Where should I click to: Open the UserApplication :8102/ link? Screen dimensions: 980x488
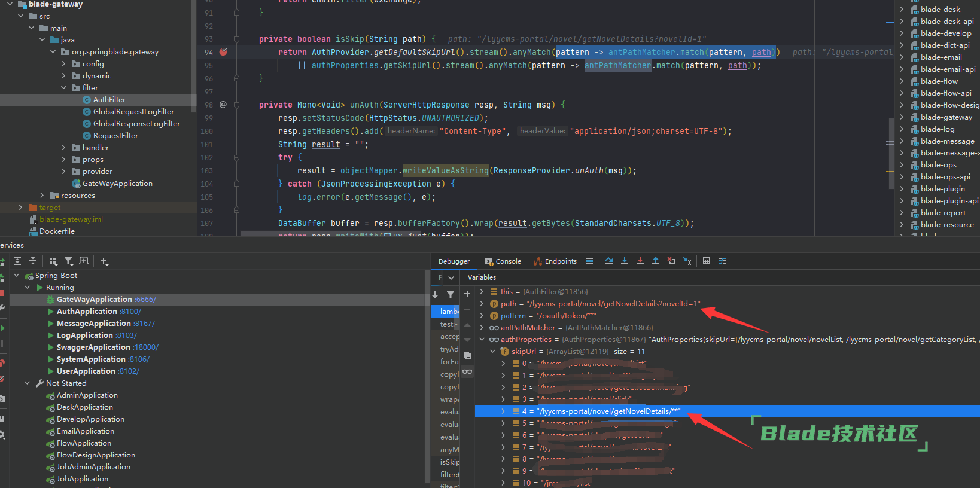(129, 371)
